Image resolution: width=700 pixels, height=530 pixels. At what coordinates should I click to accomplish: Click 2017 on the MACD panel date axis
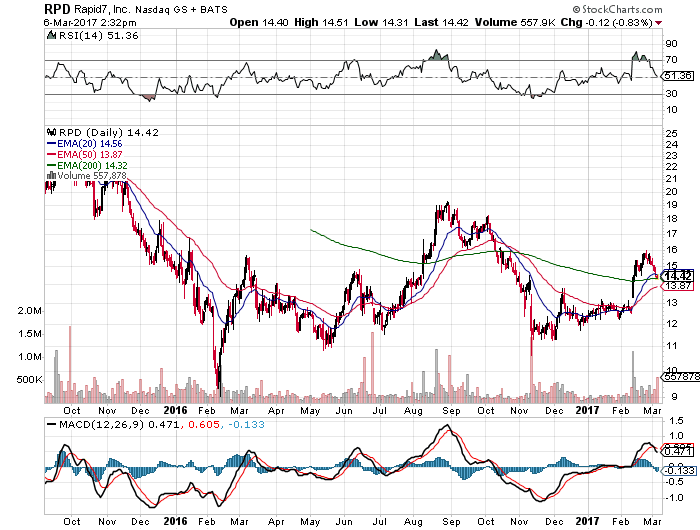[x=587, y=521]
